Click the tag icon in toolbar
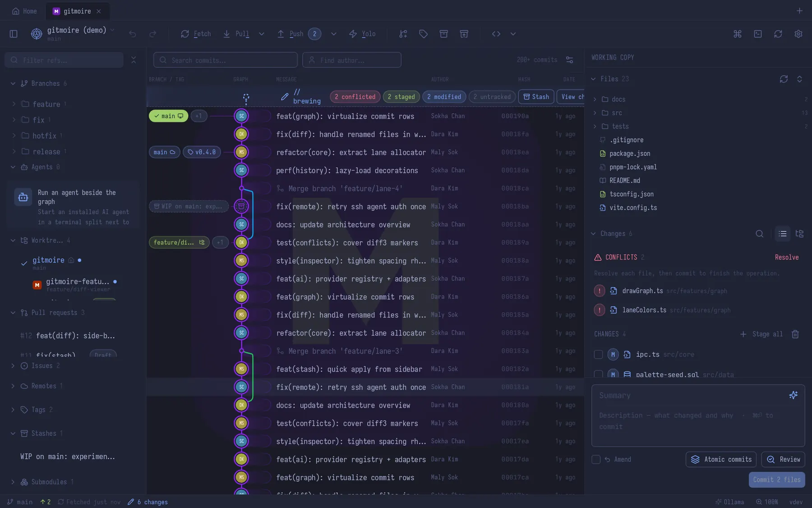Screen dimensions: 812x508 [x=424, y=34]
